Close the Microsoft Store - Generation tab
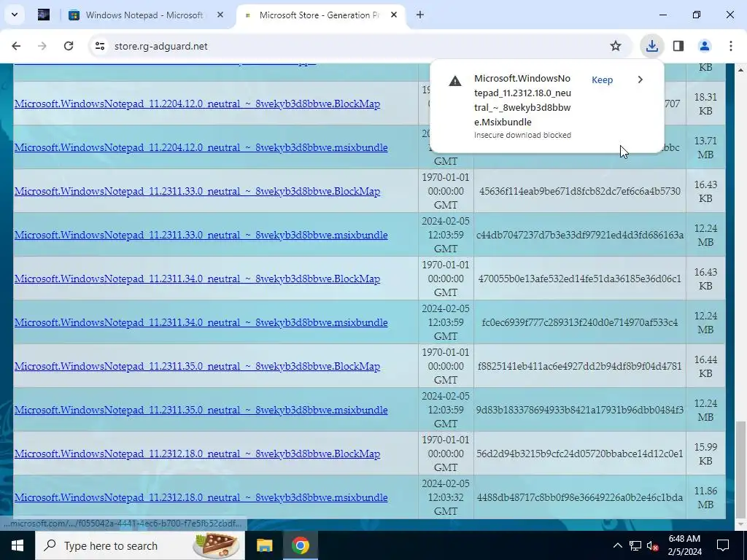This screenshot has height=560, width=747. click(394, 15)
